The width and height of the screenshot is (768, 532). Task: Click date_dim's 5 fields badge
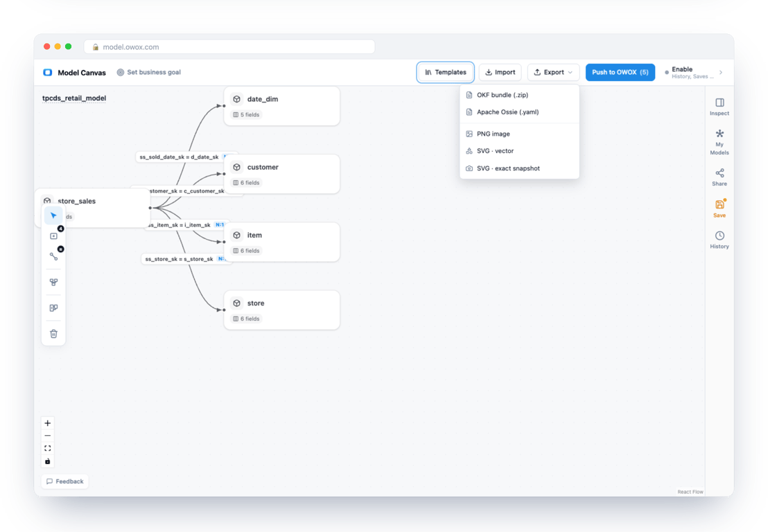246,114
